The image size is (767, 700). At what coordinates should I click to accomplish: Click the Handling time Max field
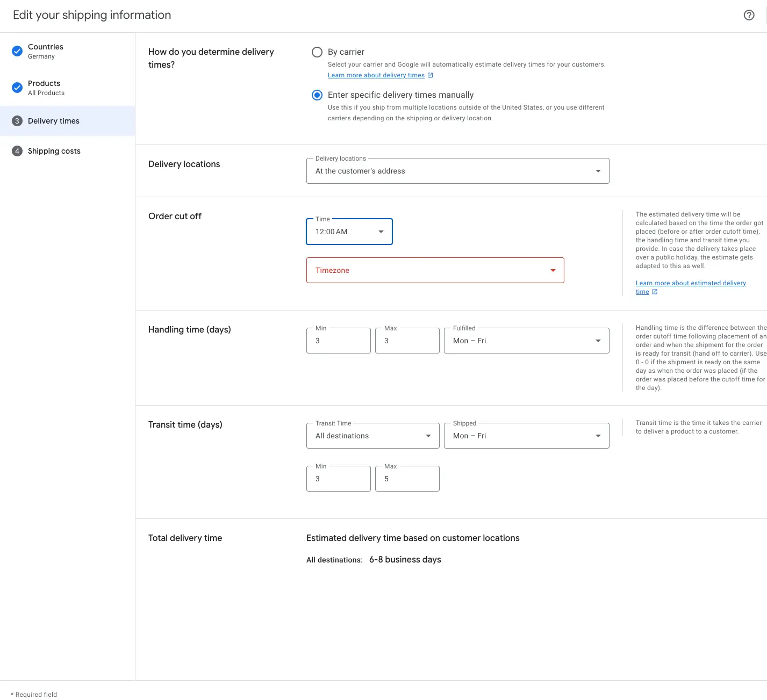(x=407, y=341)
